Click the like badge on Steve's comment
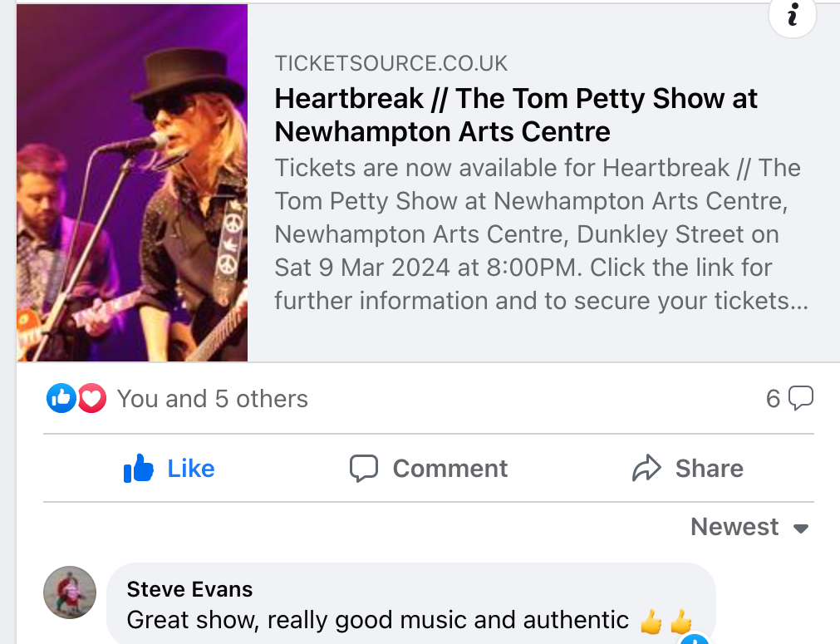840x644 pixels. tap(695, 640)
